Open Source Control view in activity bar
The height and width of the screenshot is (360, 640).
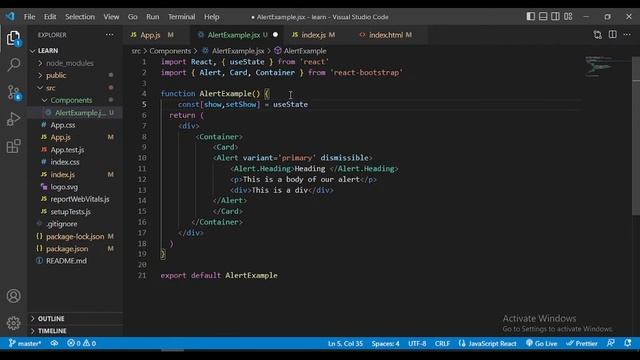(14, 93)
